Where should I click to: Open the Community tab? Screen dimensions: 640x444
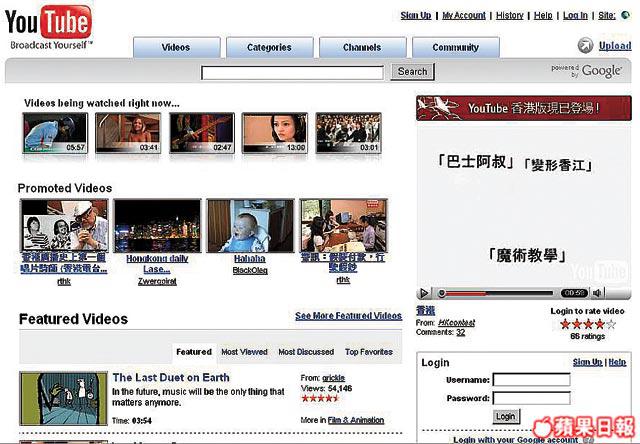[x=456, y=47]
